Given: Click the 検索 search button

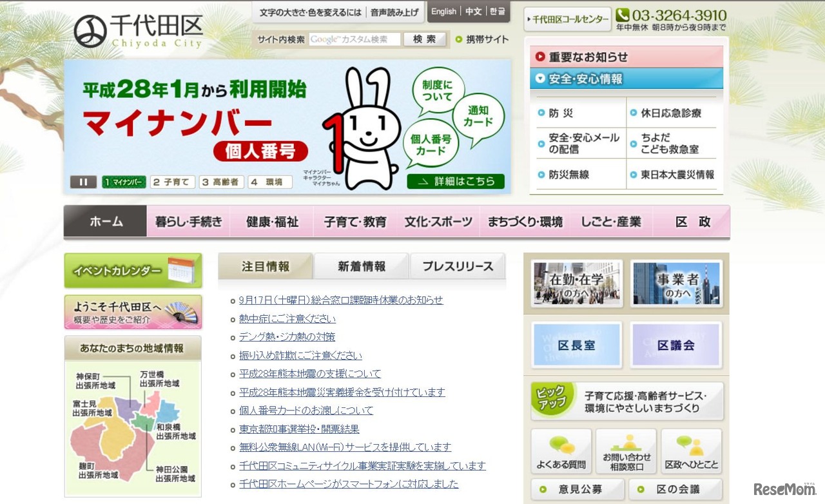Looking at the screenshot, I should point(425,39).
